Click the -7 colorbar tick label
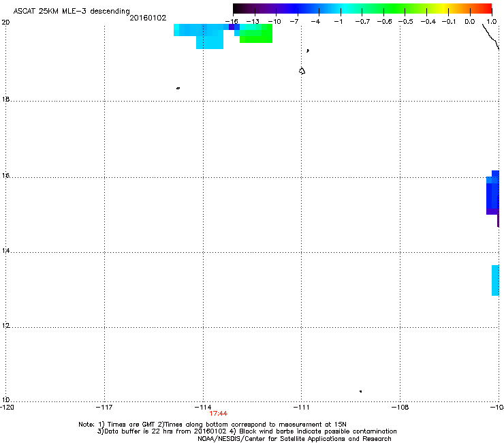The image size is (504, 443). [294, 22]
